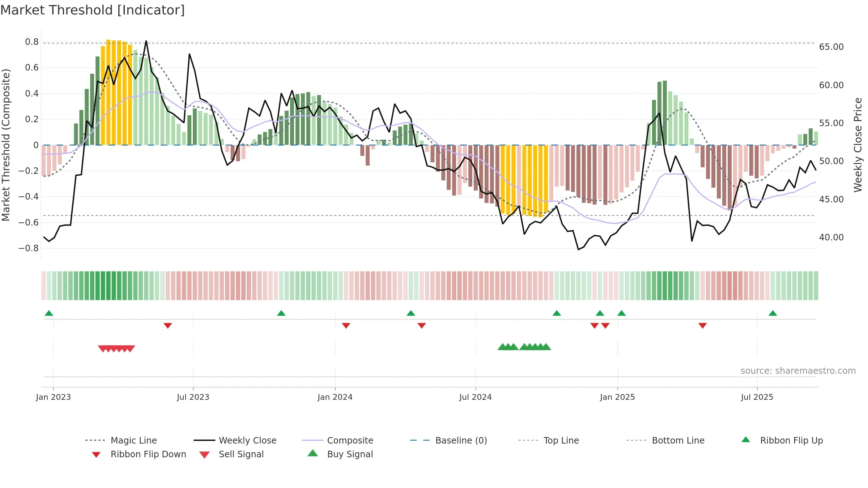Select the Ribbon Flip Up marker at January 2023
This screenshot has height=488, width=868.
[x=49, y=313]
